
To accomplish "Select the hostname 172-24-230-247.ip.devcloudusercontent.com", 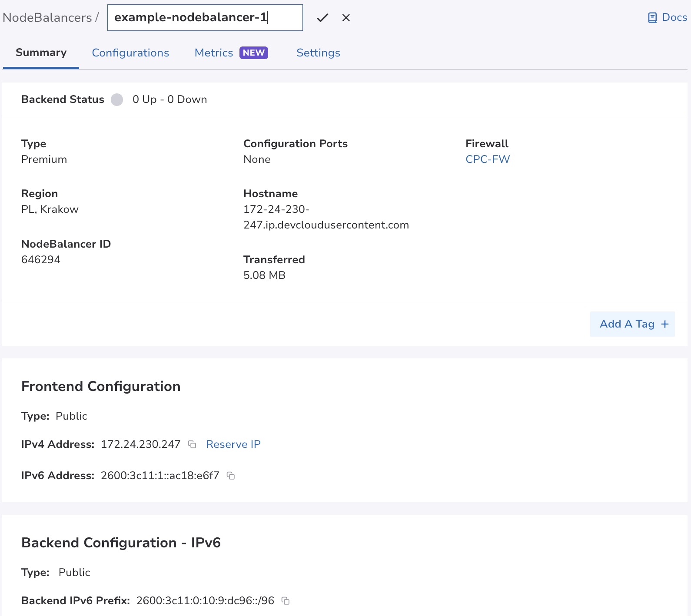I will (326, 217).
